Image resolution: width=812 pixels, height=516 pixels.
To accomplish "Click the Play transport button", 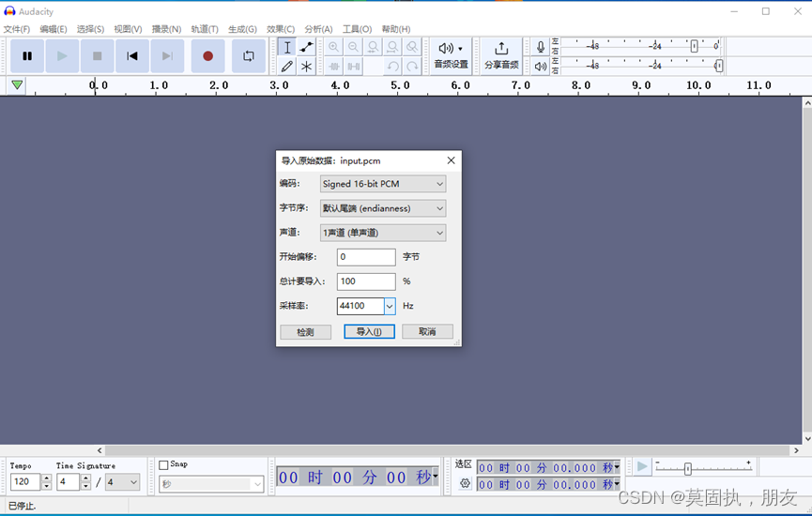I will pos(62,56).
